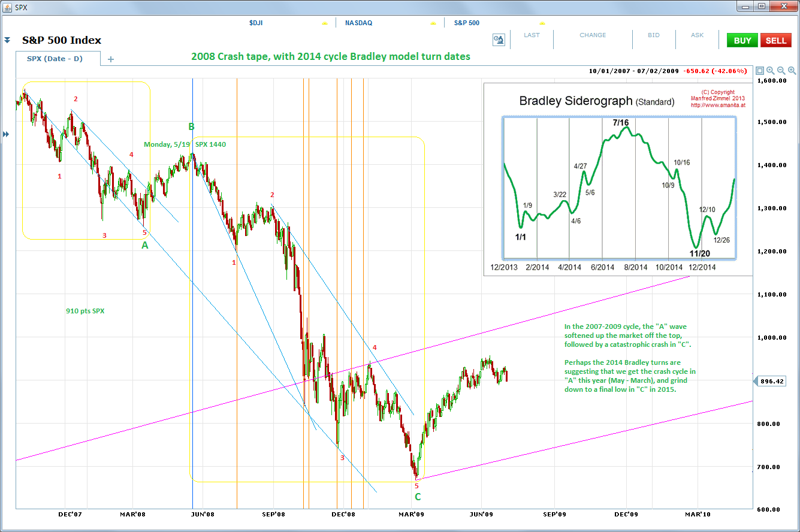Click the 1,300.00 price axis label
800x532 pixels.
pos(772,208)
